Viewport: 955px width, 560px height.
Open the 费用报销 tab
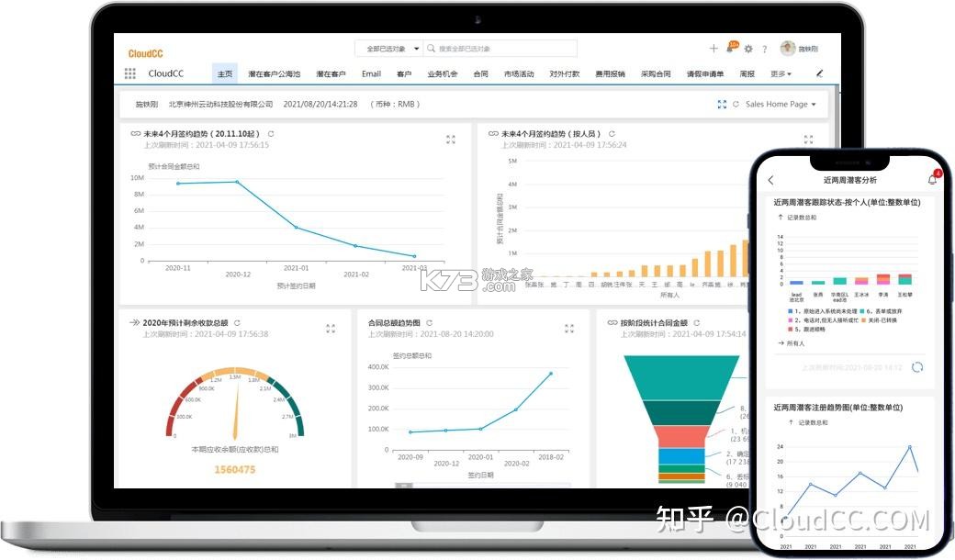(611, 73)
